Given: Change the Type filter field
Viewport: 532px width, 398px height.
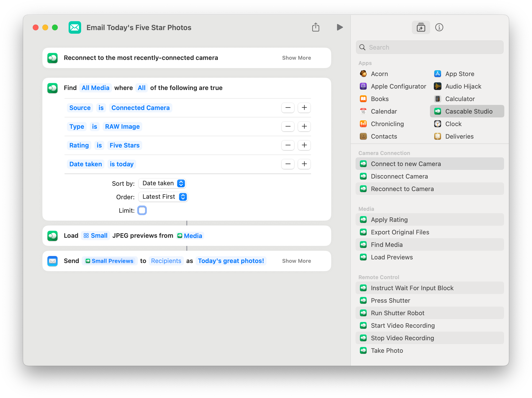Looking at the screenshot, I should [x=77, y=127].
